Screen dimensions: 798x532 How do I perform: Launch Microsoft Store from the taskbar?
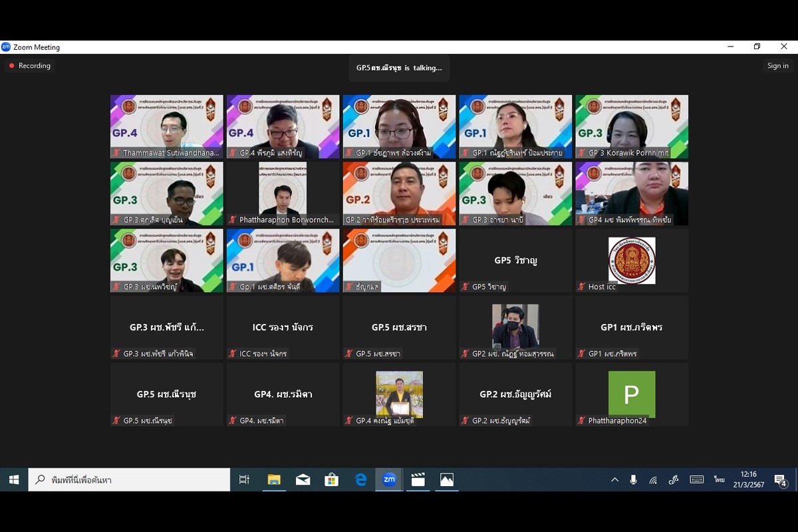click(x=331, y=479)
